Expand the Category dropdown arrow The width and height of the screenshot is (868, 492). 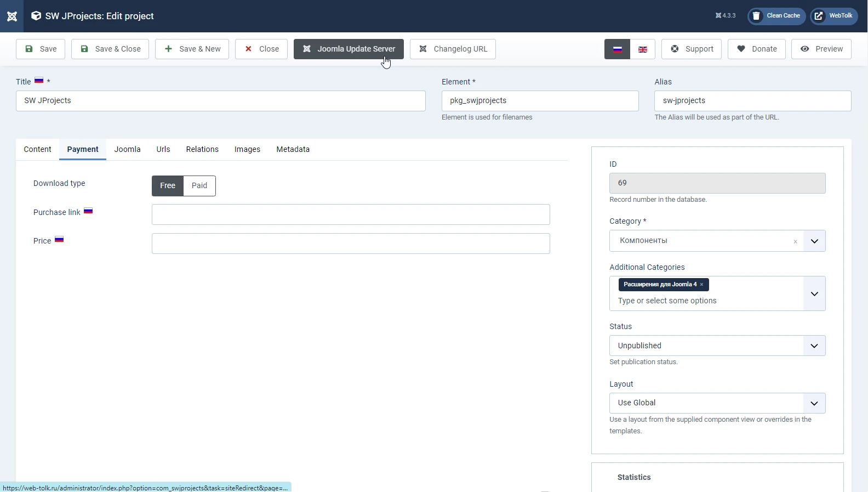click(x=814, y=241)
